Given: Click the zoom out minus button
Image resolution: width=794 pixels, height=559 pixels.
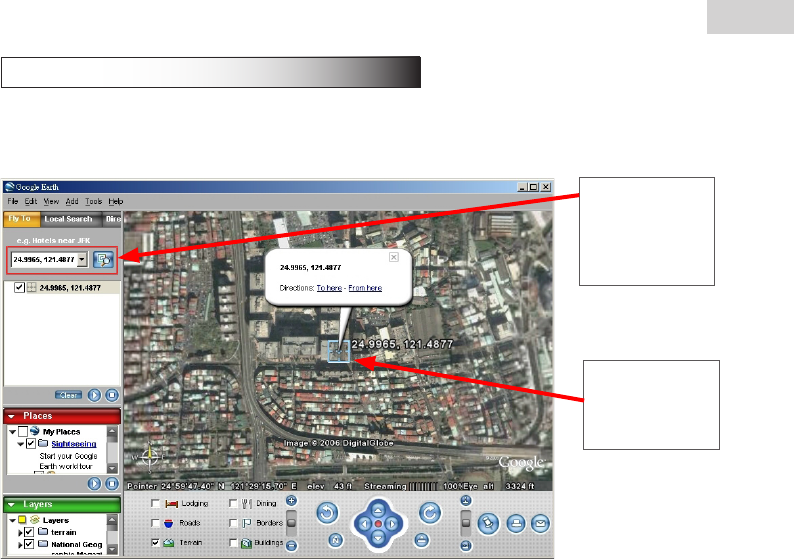Looking at the screenshot, I should click(291, 545).
